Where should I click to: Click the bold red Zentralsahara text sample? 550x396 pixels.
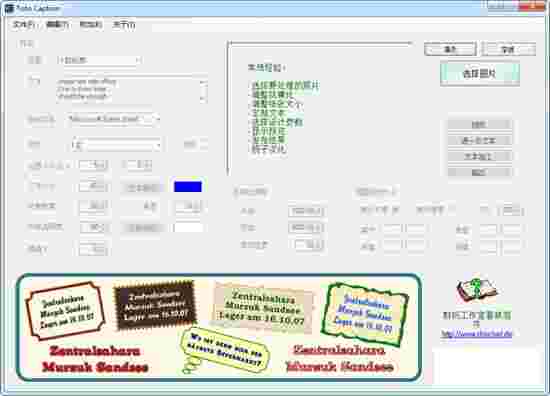[95, 359]
